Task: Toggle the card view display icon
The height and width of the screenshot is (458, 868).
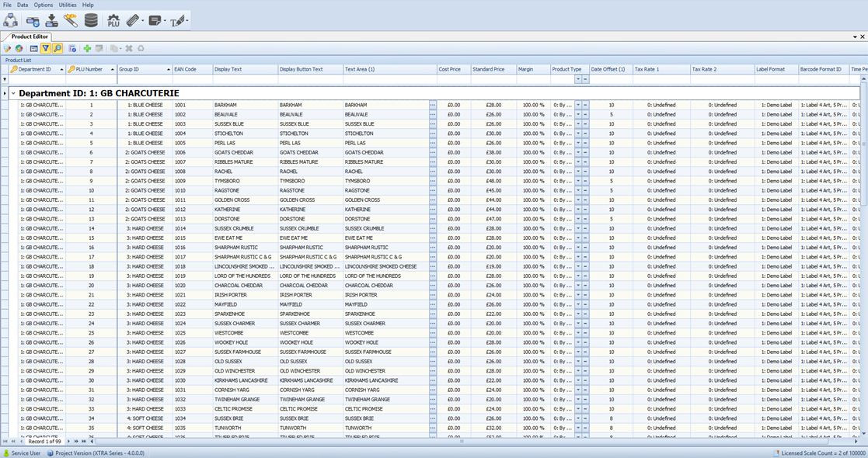Action: click(34, 49)
